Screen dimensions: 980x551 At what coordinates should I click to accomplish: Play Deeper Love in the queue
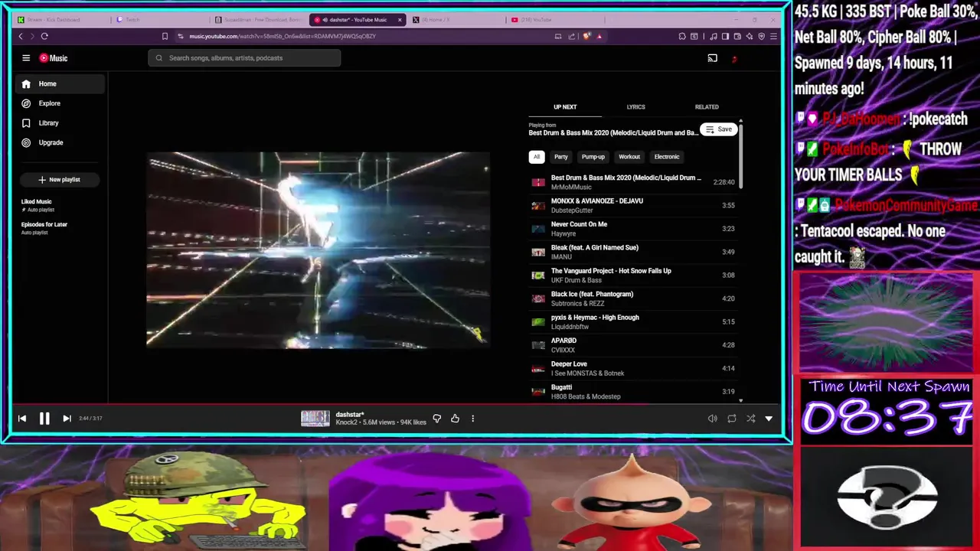coord(632,369)
